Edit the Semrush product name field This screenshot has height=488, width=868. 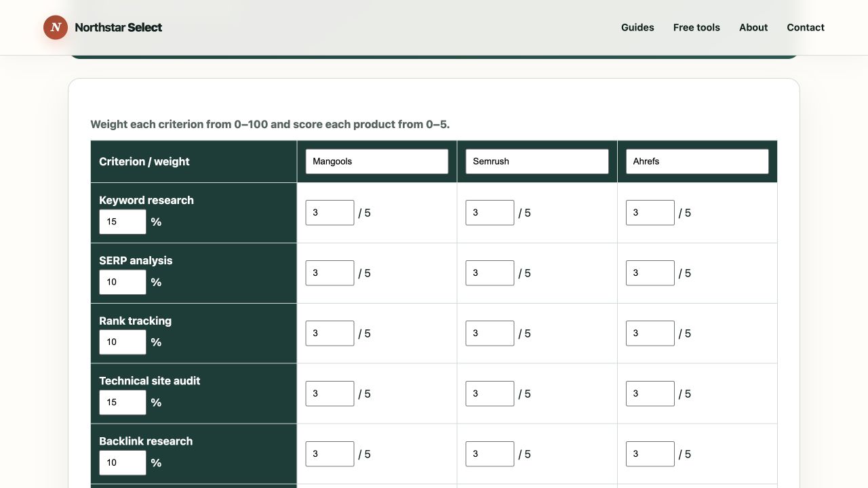click(537, 161)
